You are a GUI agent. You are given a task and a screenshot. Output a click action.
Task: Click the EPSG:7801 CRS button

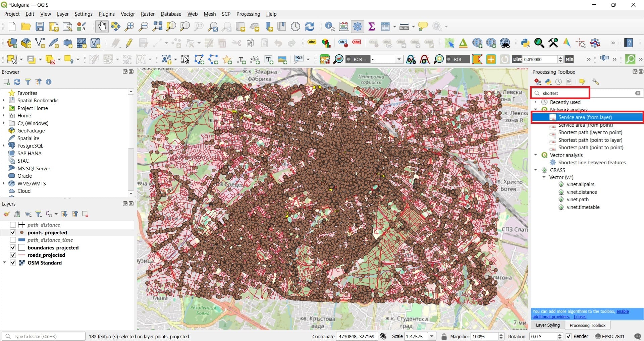pyautogui.click(x=610, y=336)
